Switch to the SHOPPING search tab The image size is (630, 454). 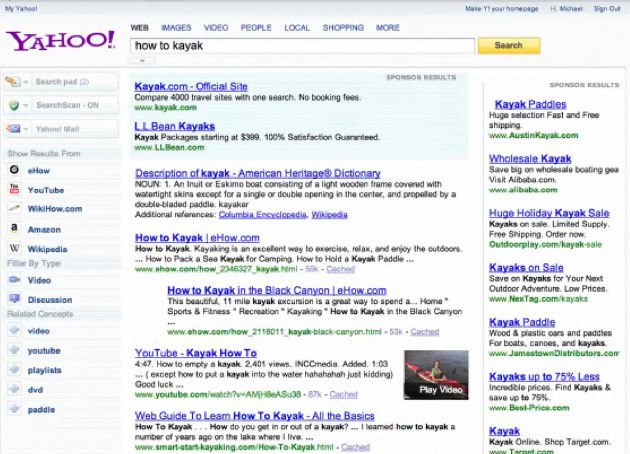tap(343, 28)
